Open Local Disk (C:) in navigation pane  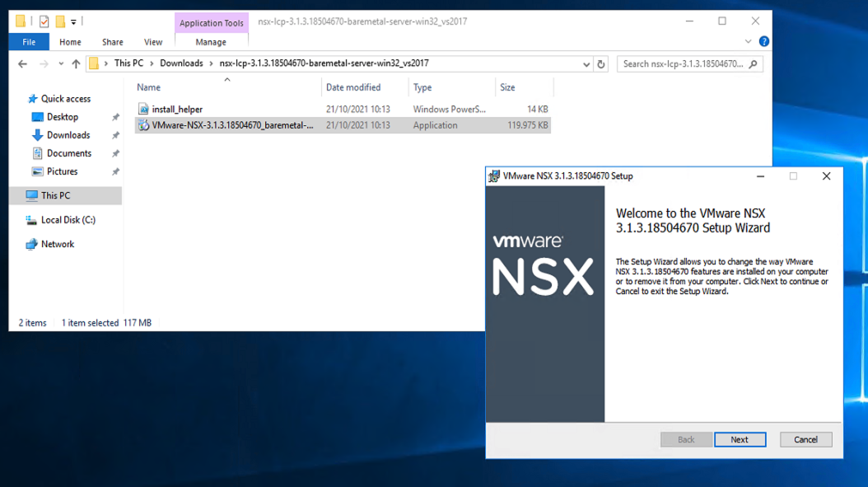point(68,220)
